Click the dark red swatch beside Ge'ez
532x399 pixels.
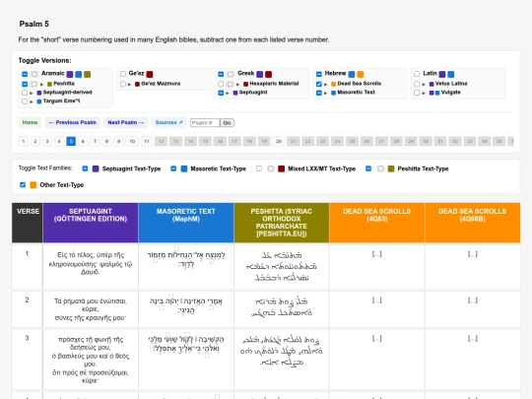point(150,74)
